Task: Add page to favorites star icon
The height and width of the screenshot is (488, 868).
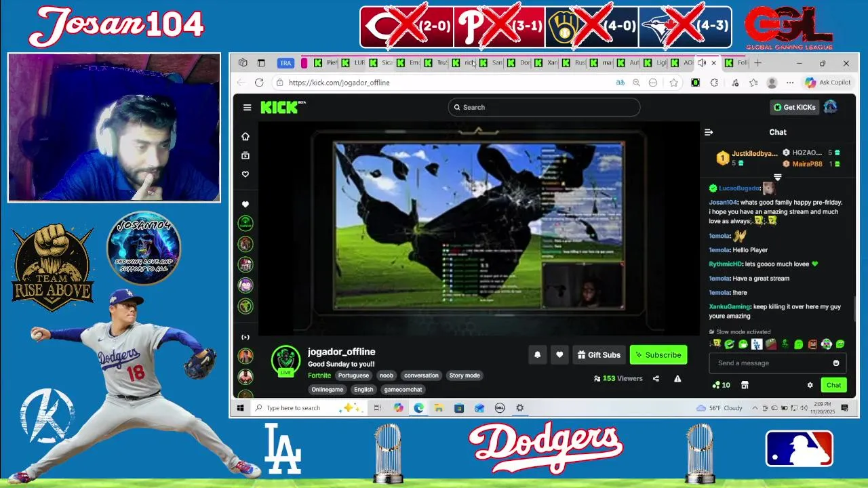Action: pos(673,83)
